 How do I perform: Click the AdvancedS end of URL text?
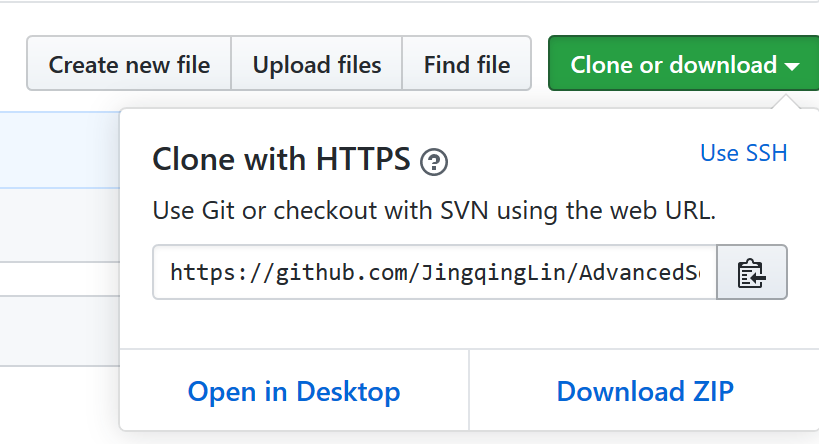click(x=639, y=272)
